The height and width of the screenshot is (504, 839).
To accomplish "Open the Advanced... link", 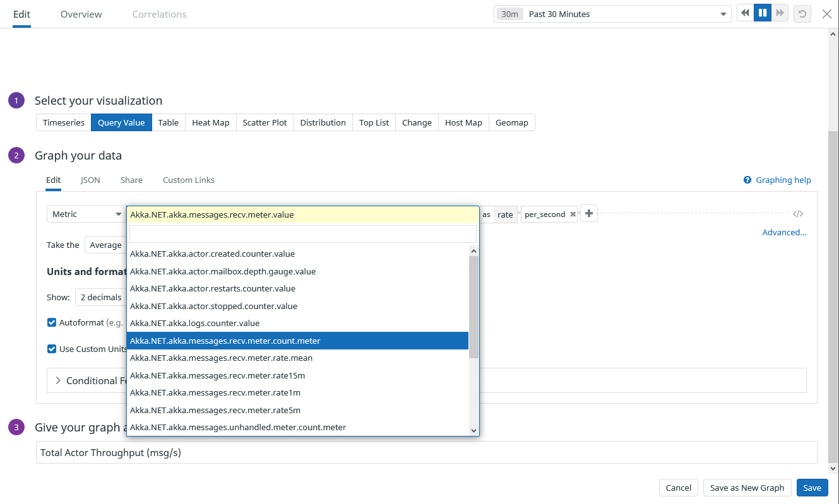I will 785,232.
